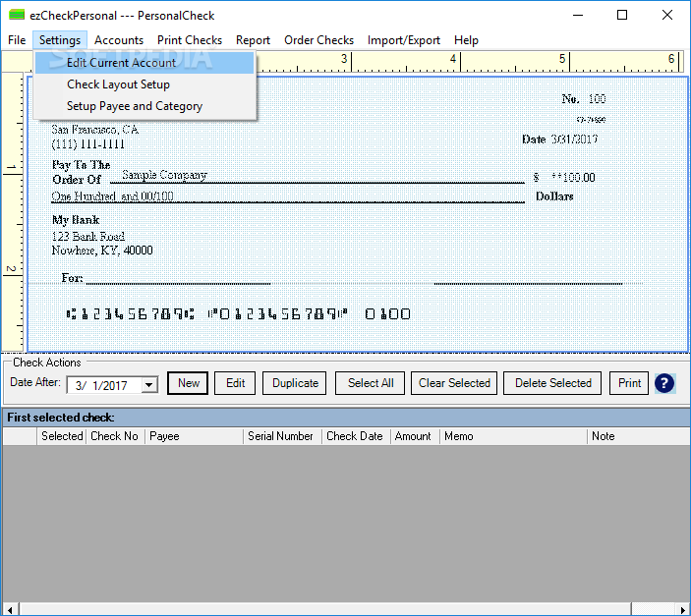Sort by the Payee column header
The image size is (691, 616).
pyautogui.click(x=195, y=436)
